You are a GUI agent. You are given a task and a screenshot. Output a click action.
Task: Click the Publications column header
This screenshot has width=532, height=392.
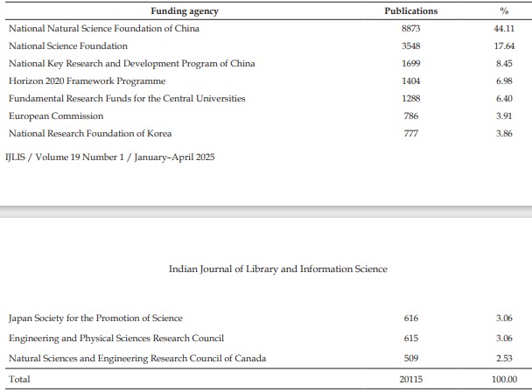(x=411, y=10)
